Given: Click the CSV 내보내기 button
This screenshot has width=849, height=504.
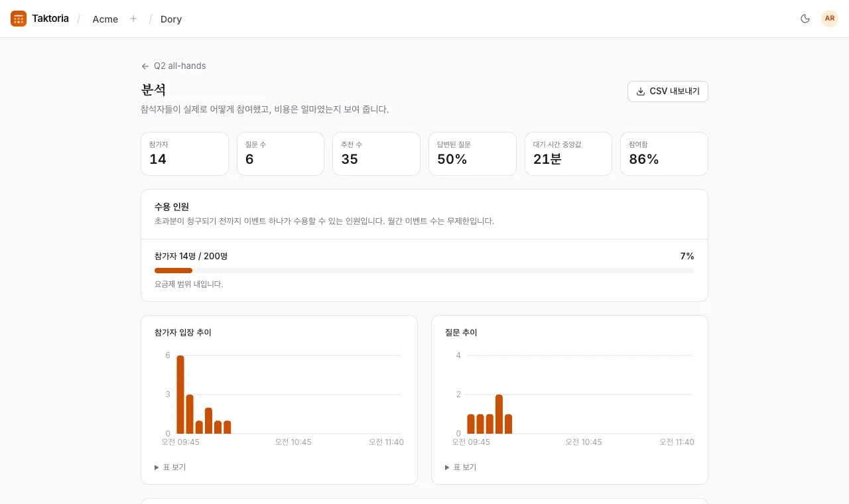Looking at the screenshot, I should [x=668, y=92].
